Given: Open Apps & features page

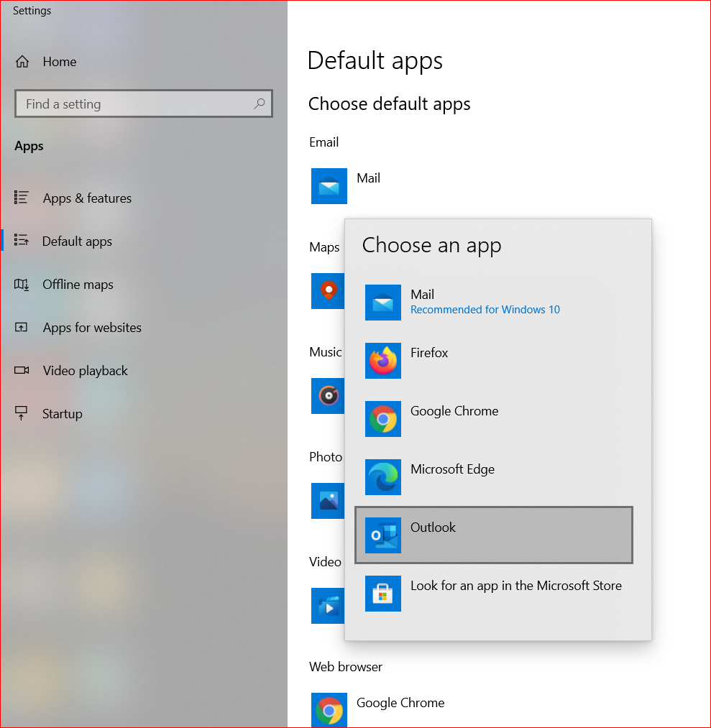Looking at the screenshot, I should tap(87, 198).
